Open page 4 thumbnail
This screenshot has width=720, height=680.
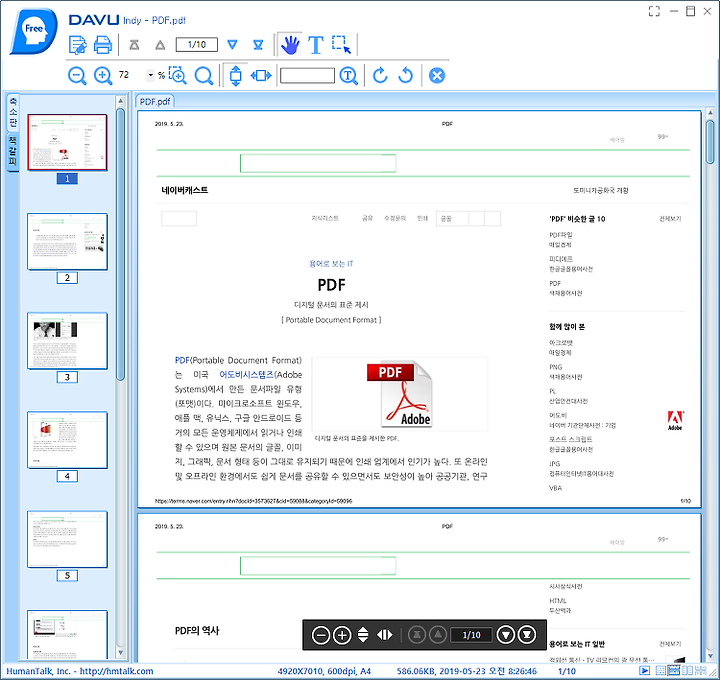(x=67, y=440)
